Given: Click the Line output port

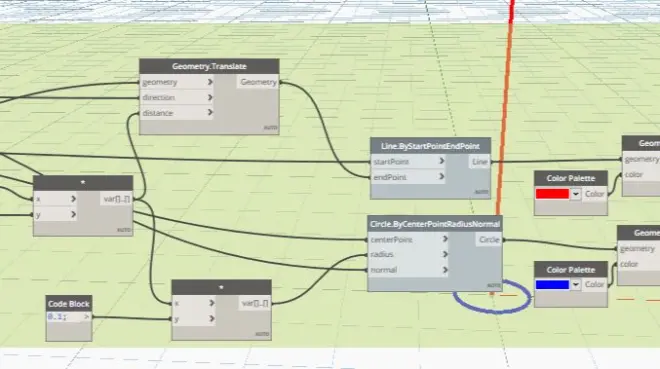Looking at the screenshot, I should coord(479,162).
